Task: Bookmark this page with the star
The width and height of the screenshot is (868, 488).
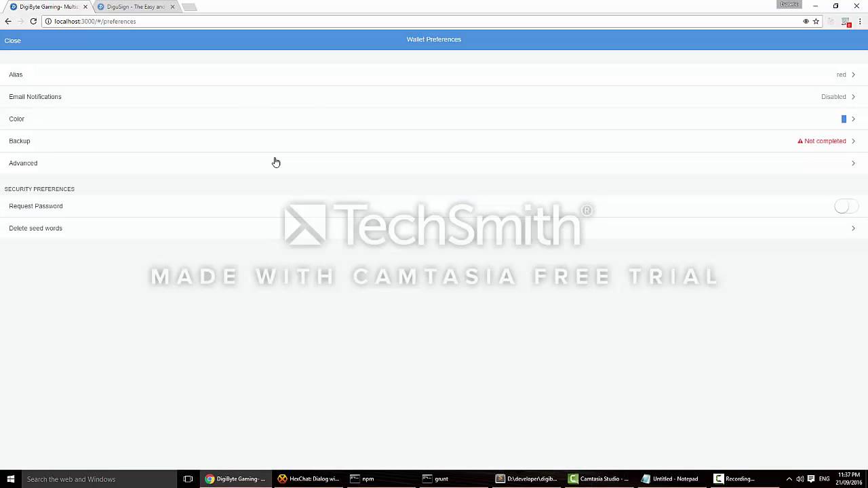Action: pyautogui.click(x=816, y=21)
